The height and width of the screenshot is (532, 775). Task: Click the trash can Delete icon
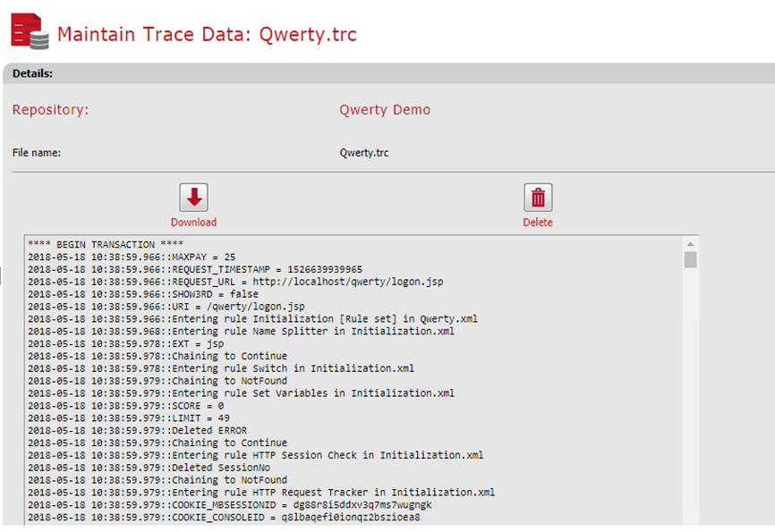tap(538, 198)
